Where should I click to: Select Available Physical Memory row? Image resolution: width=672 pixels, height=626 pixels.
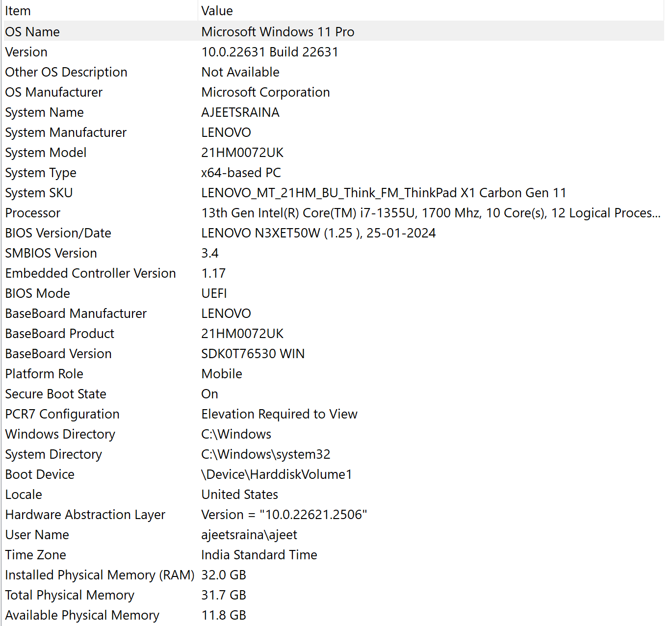pos(334,615)
